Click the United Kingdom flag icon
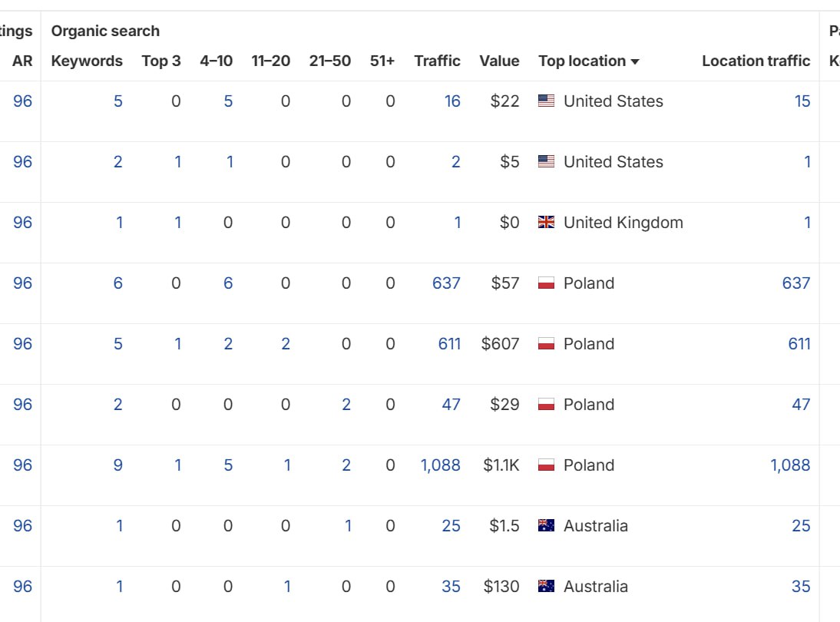The image size is (840, 622). coord(546,223)
